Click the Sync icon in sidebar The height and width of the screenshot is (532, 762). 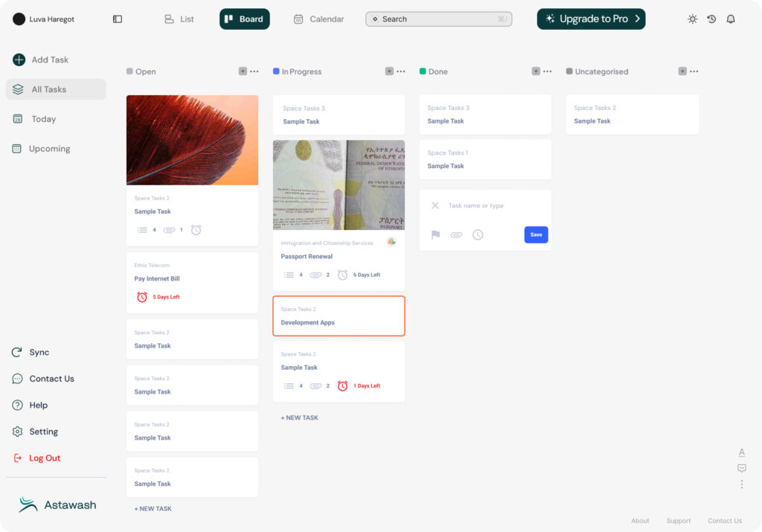point(17,353)
